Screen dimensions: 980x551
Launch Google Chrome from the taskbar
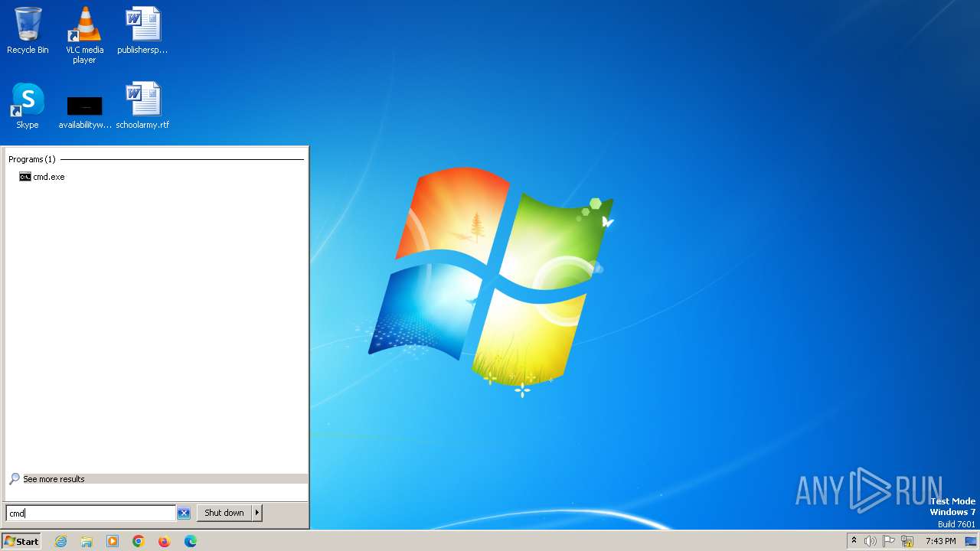(139, 541)
